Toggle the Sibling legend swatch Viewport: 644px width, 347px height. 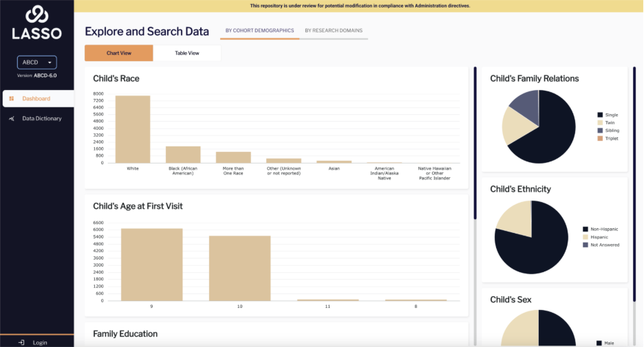(x=600, y=131)
